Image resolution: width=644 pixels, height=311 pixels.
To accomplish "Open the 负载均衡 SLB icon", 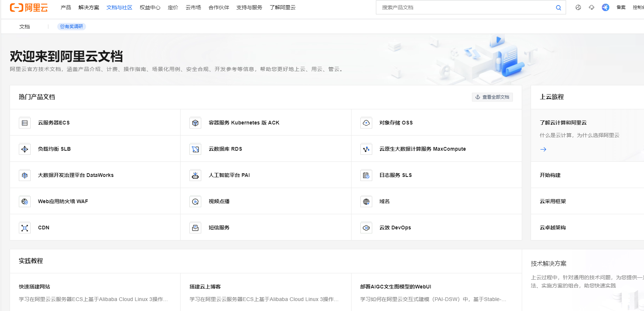I will coord(25,149).
